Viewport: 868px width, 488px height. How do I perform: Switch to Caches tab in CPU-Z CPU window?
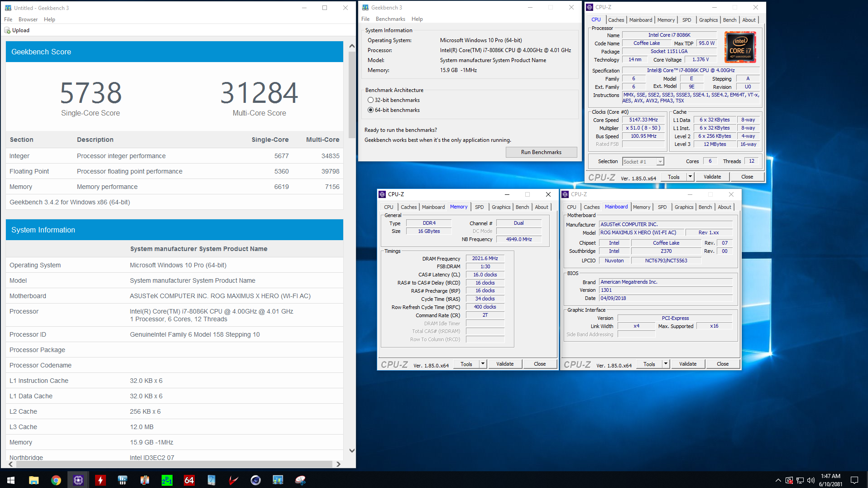tap(616, 20)
